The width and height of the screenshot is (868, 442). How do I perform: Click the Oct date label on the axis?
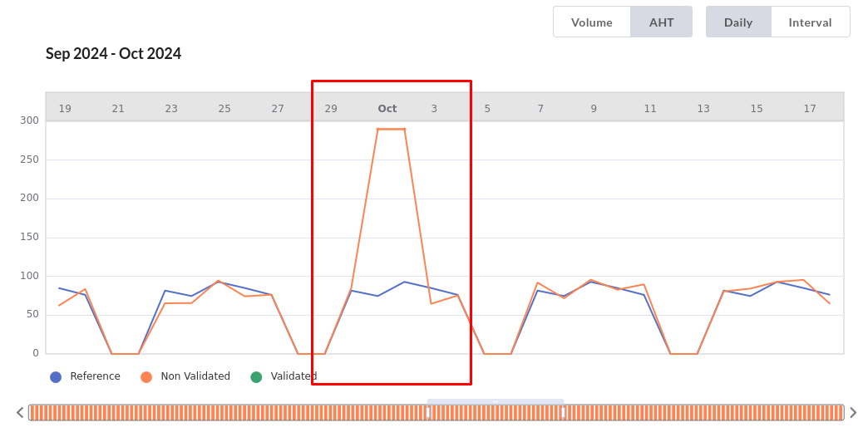coord(387,109)
